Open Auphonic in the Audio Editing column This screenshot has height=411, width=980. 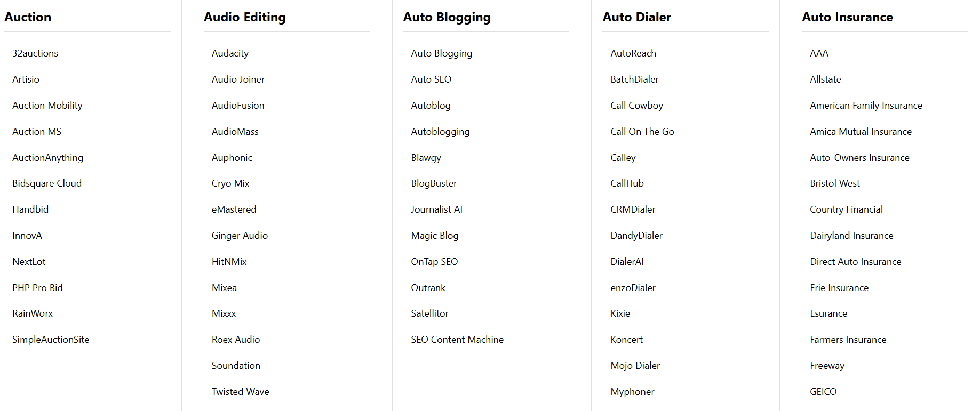(x=232, y=157)
